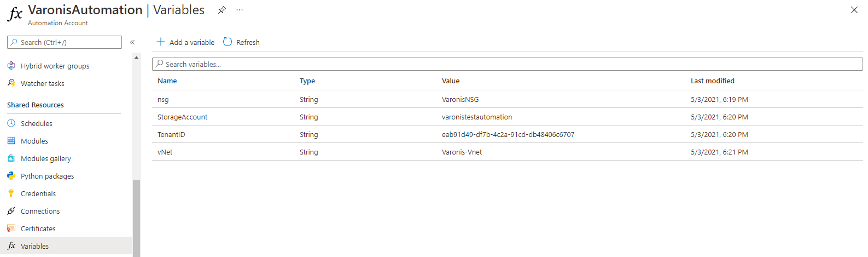
Task: Pin the VaronisAutomation Variables blade
Action: pyautogui.click(x=222, y=10)
